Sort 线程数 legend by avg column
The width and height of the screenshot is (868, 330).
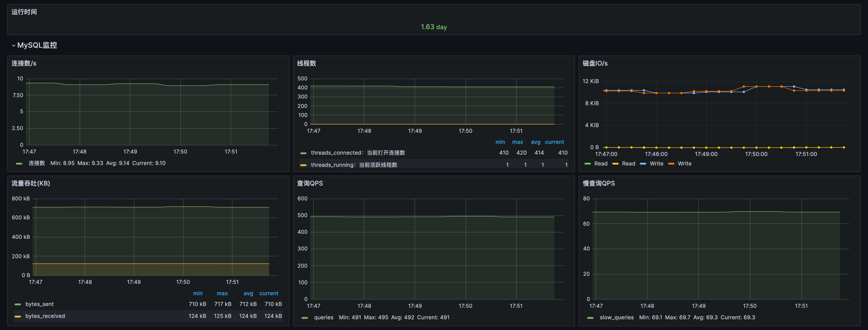click(x=536, y=142)
